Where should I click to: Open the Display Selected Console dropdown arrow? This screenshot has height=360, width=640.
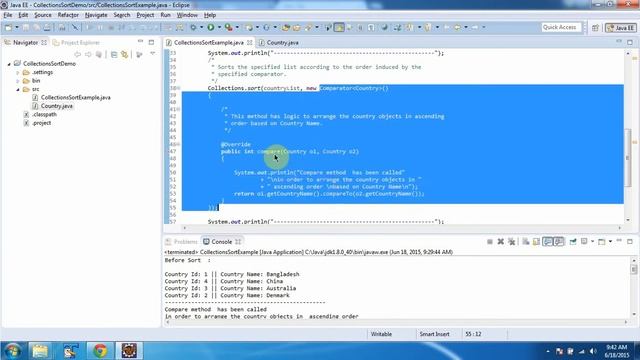(x=592, y=242)
